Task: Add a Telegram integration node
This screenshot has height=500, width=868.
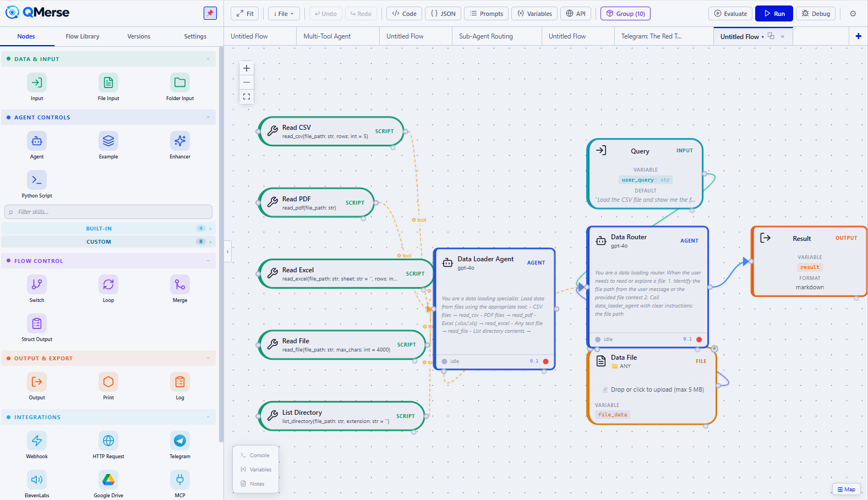Action: point(180,441)
